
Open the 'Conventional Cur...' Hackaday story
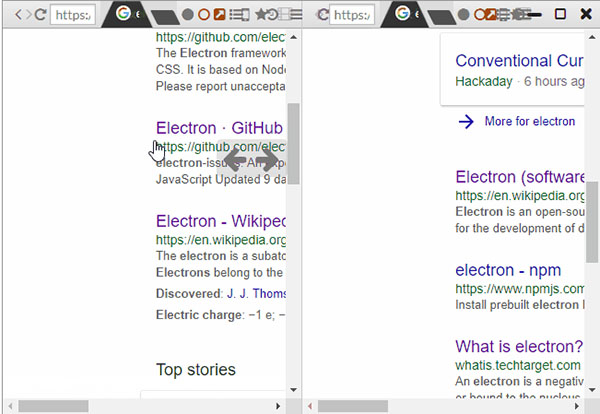point(519,61)
